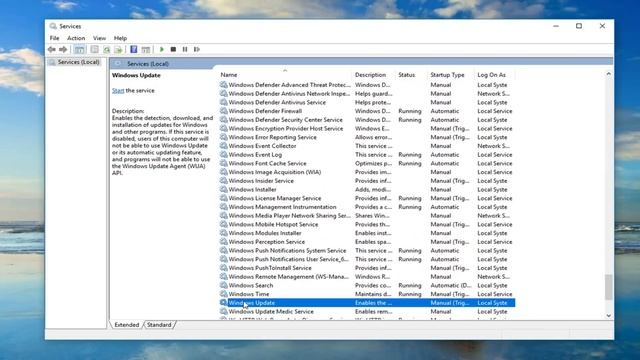This screenshot has width=640, height=360.
Task: Select Windows Error Reporting Service
Action: pos(367,137)
